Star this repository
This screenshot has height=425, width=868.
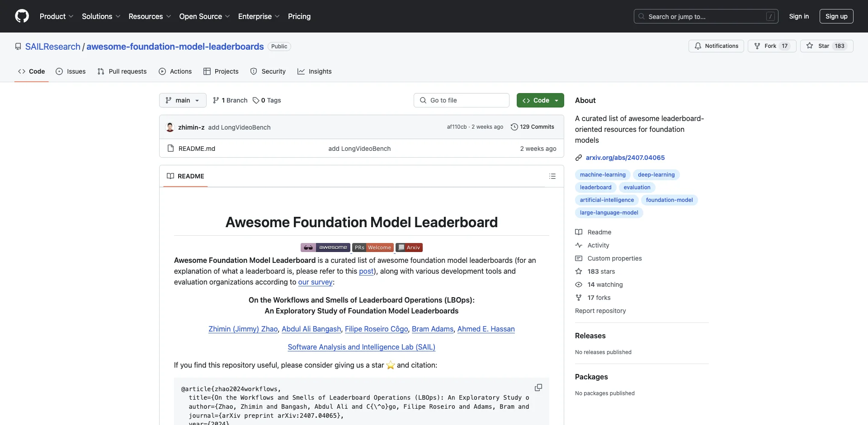826,46
